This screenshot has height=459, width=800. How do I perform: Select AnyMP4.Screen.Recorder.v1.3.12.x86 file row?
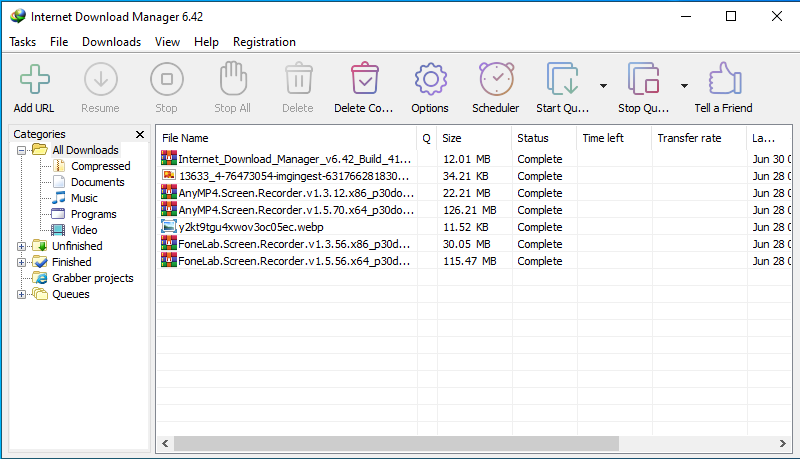point(474,193)
